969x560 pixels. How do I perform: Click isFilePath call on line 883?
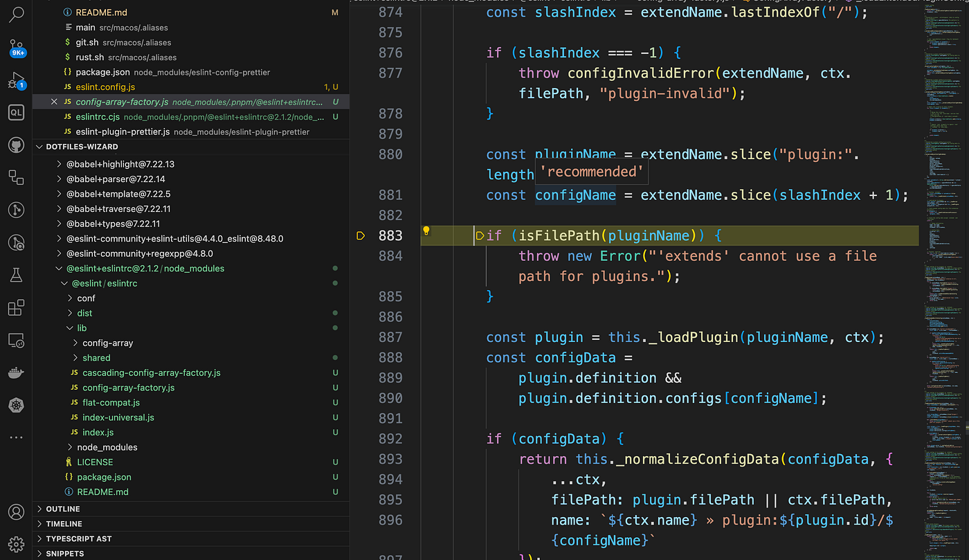point(560,236)
